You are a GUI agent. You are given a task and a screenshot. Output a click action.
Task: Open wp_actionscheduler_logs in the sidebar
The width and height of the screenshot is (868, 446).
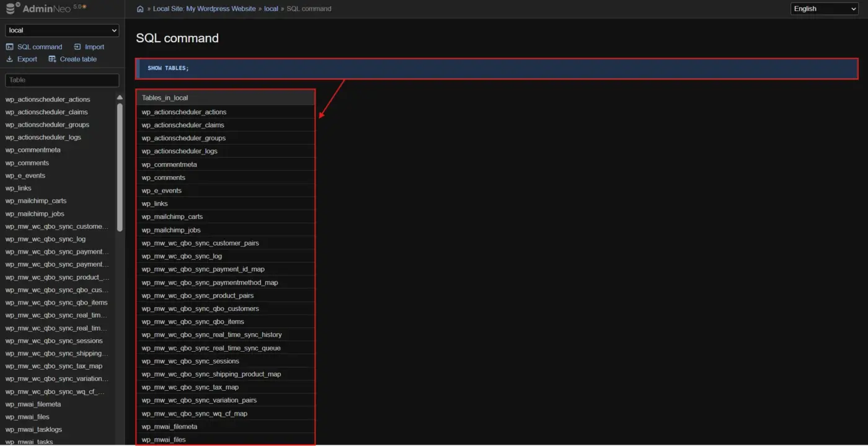(x=43, y=138)
